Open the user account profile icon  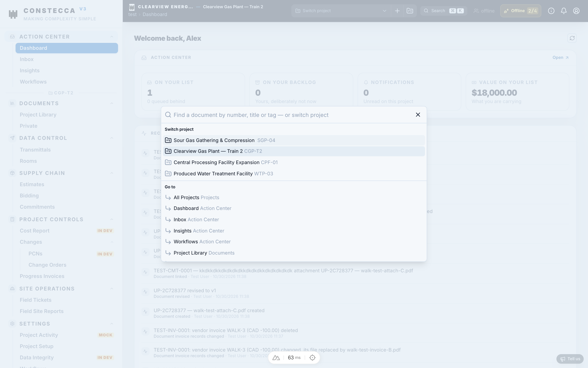(576, 11)
